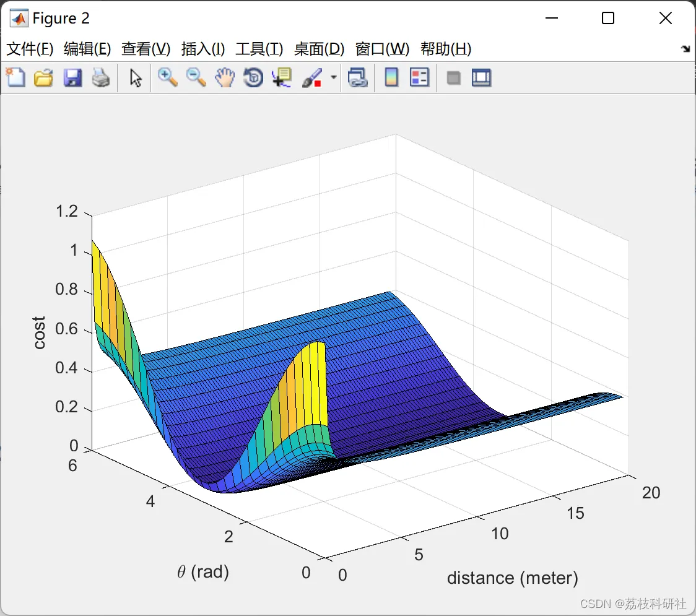The width and height of the screenshot is (696, 616).
Task: Select the Data Cursor tool
Action: pyautogui.click(x=282, y=77)
